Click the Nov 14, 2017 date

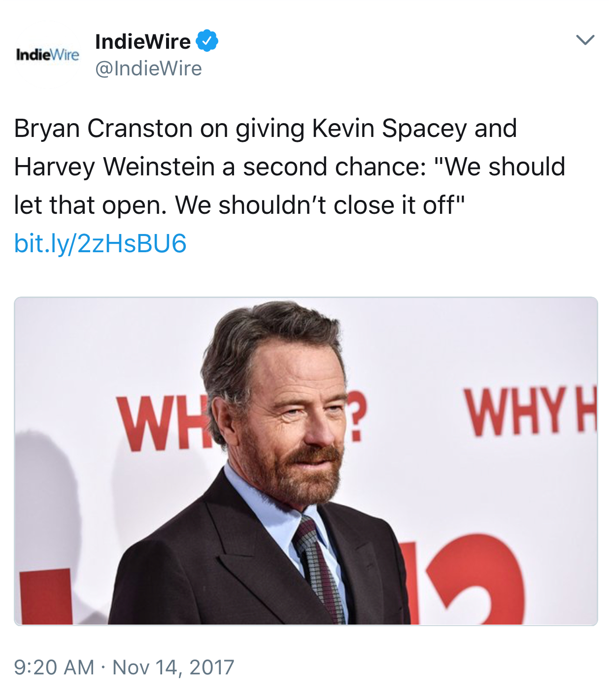(x=173, y=667)
